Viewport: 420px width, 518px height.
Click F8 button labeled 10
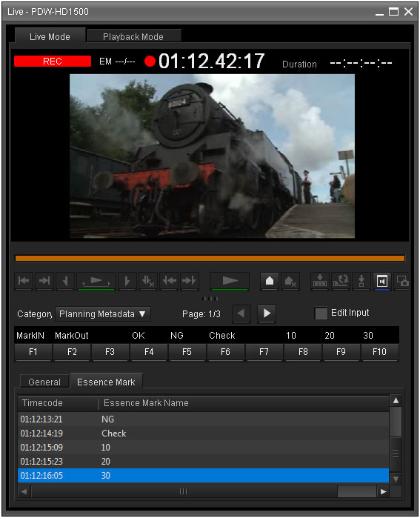(x=303, y=352)
